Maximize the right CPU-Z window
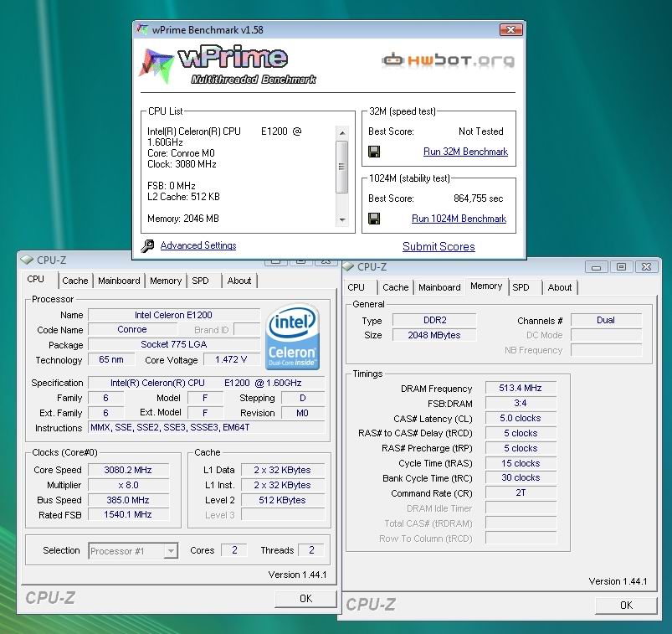The height and width of the screenshot is (634, 672). tap(622, 267)
